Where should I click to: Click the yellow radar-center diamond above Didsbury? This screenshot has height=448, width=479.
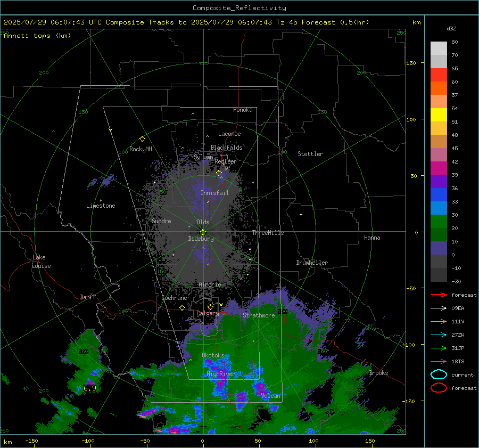coord(203,232)
